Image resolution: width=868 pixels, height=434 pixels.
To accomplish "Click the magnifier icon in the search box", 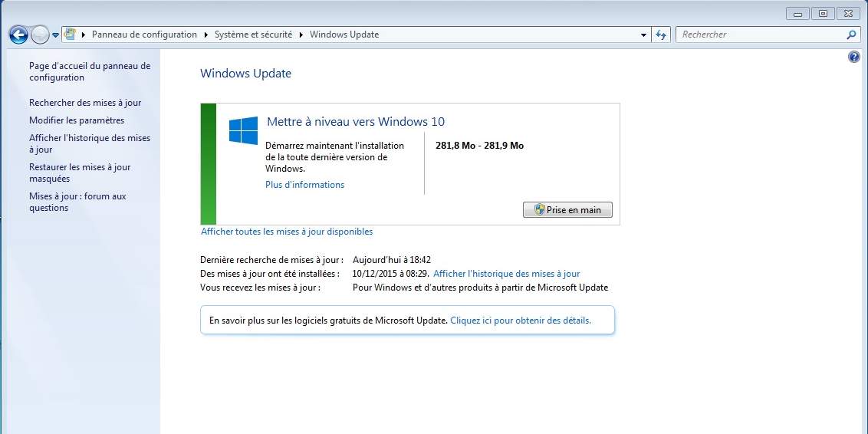I will coord(851,35).
